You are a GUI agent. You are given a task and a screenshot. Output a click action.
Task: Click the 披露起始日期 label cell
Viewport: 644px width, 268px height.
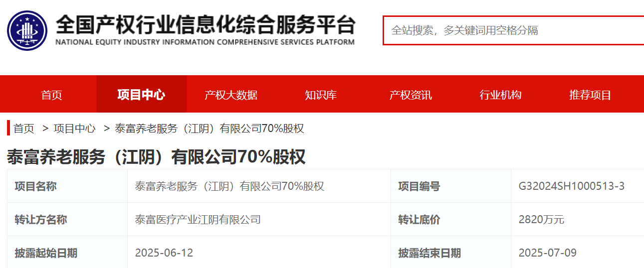click(x=67, y=253)
